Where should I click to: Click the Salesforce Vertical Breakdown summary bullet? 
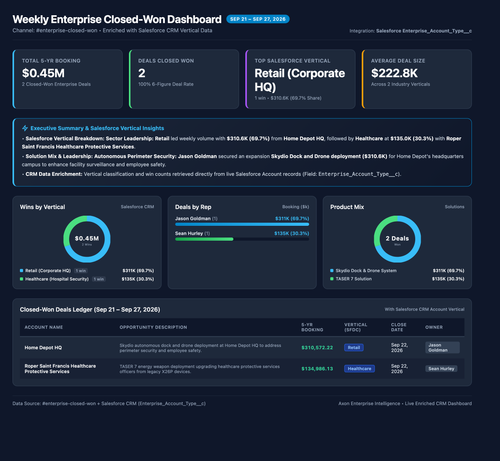(242, 143)
